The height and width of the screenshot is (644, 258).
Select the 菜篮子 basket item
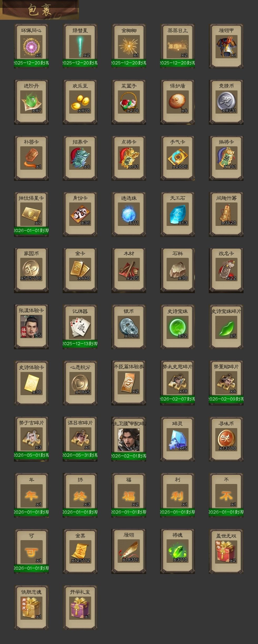point(129,102)
